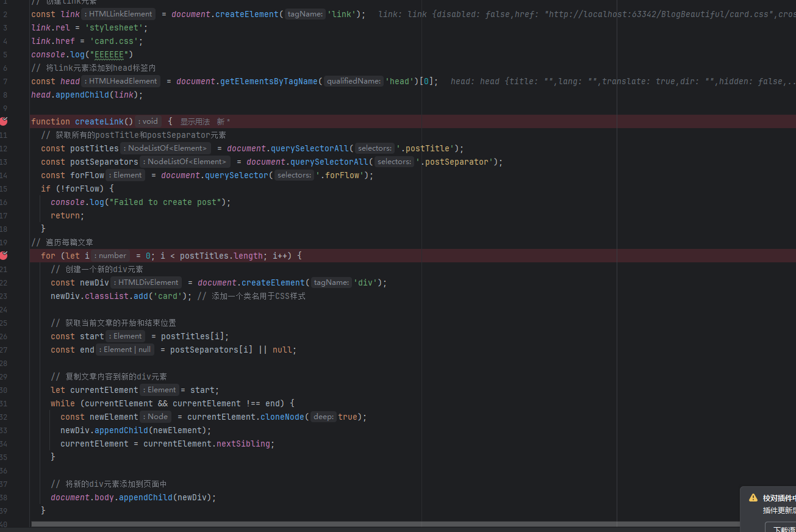Click the postTitles.length expression
Image resolution: width=796 pixels, height=532 pixels.
click(x=221, y=256)
